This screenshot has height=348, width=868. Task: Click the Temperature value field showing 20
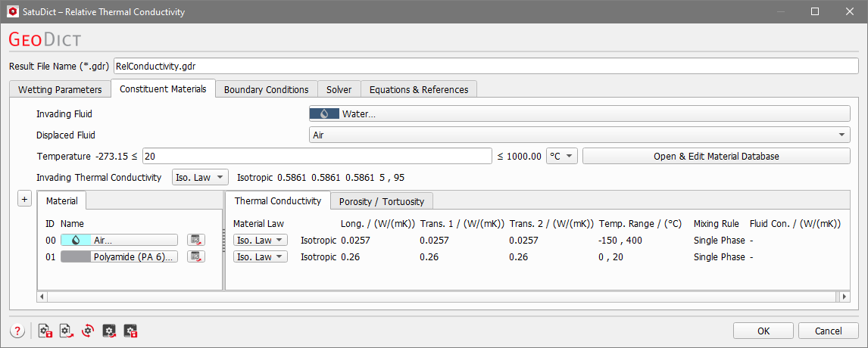(317, 156)
